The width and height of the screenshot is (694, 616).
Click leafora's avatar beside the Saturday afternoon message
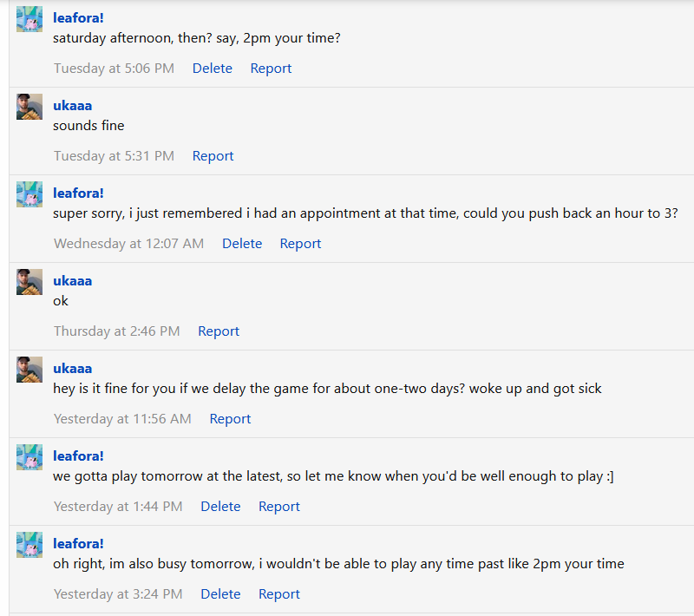[x=29, y=19]
